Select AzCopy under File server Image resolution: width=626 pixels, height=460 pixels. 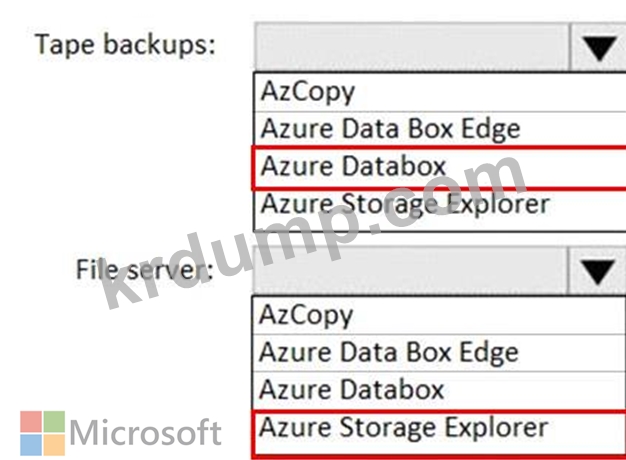(438, 315)
